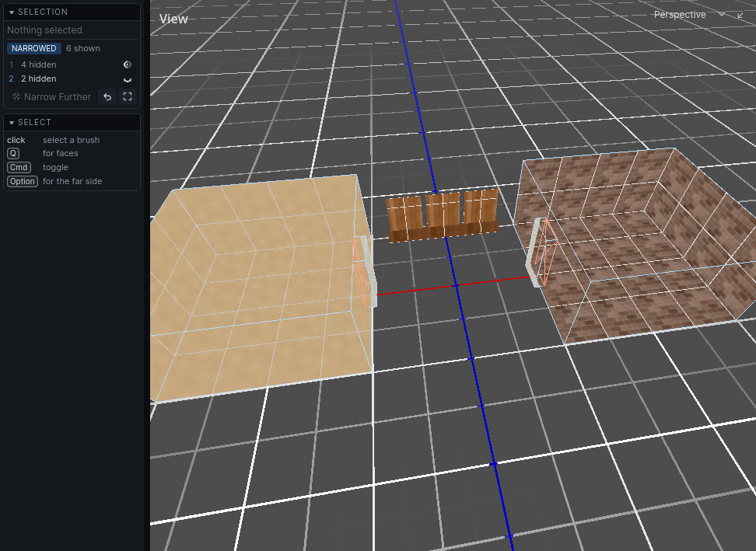Viewport: 756px width, 551px height.
Task: Select the tan sand-textured brush
Action: [261, 289]
